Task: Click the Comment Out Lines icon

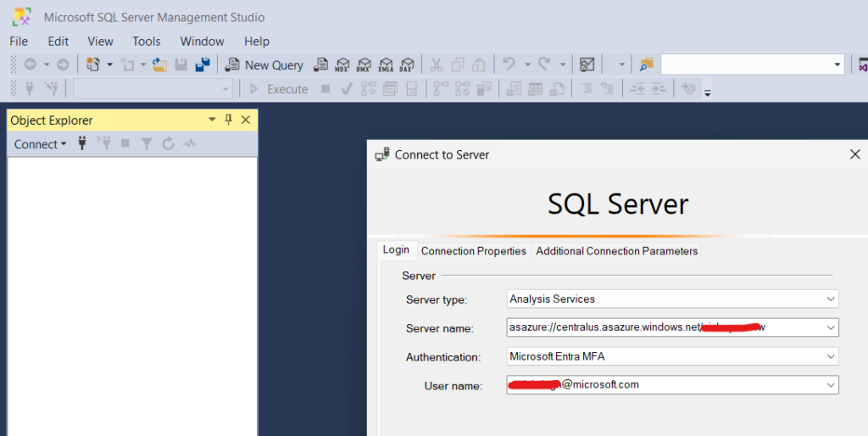Action: click(587, 88)
